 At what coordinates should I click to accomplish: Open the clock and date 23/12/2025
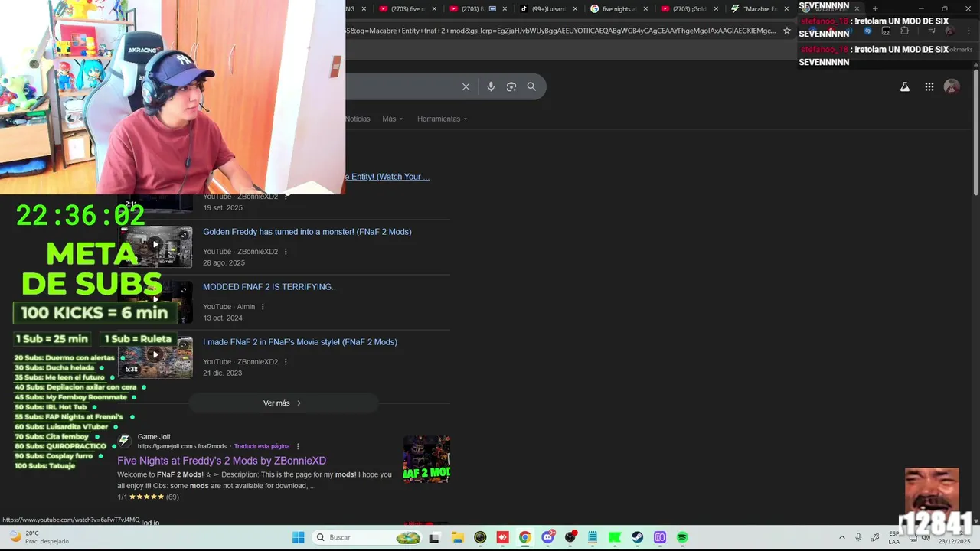click(x=954, y=537)
